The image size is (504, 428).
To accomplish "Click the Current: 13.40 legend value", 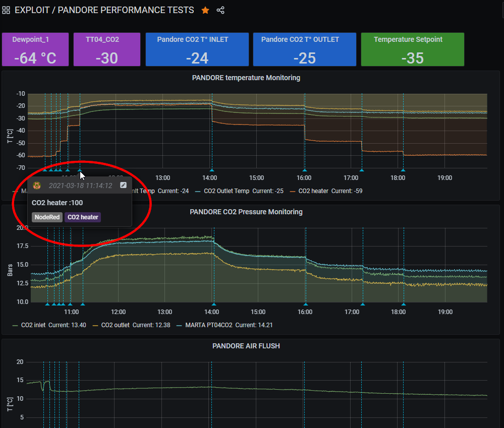I will pyautogui.click(x=67, y=325).
